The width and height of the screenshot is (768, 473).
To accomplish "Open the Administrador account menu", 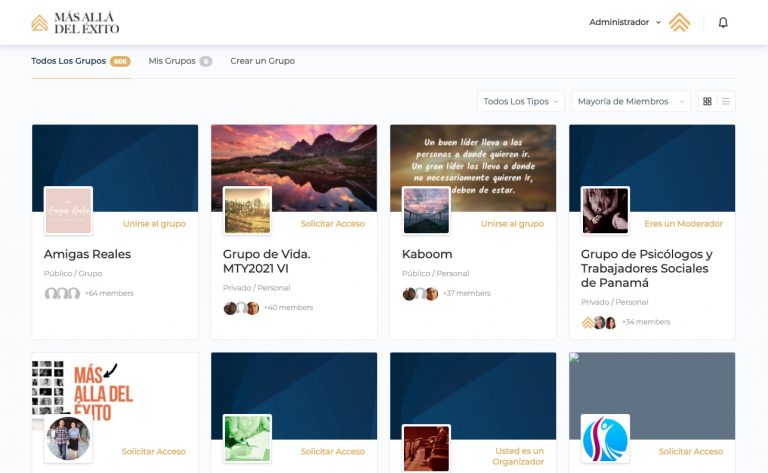I will (625, 22).
